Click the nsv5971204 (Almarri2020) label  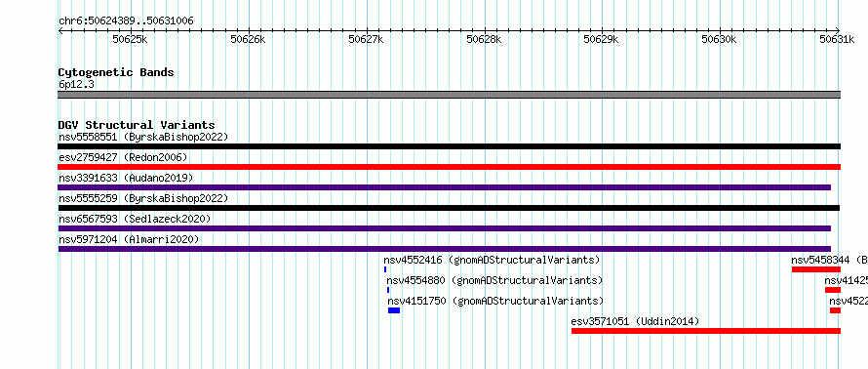(129, 239)
